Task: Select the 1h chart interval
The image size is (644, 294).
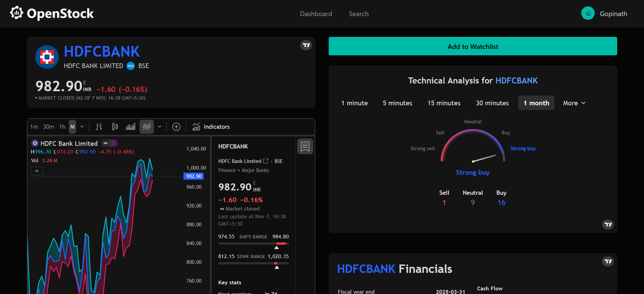Action: (62, 127)
